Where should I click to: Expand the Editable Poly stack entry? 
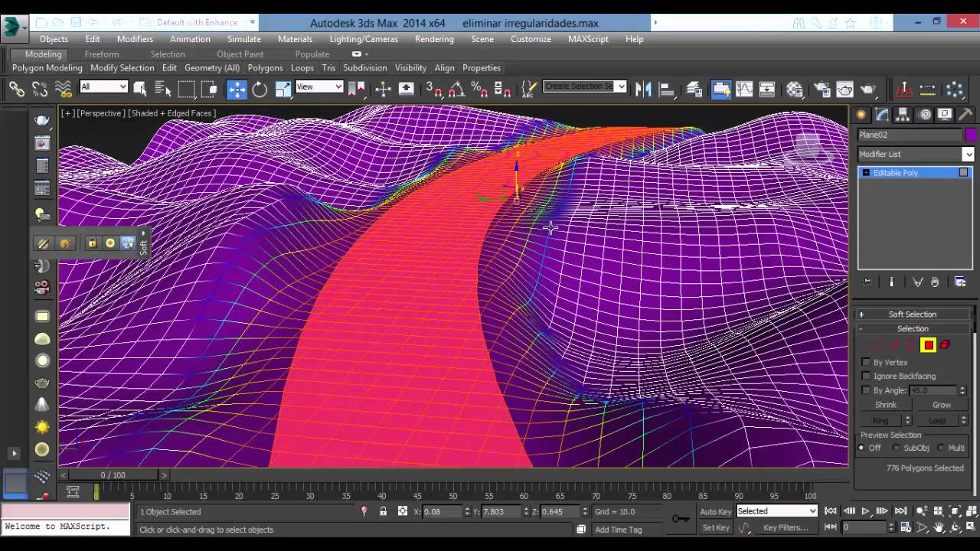[866, 173]
